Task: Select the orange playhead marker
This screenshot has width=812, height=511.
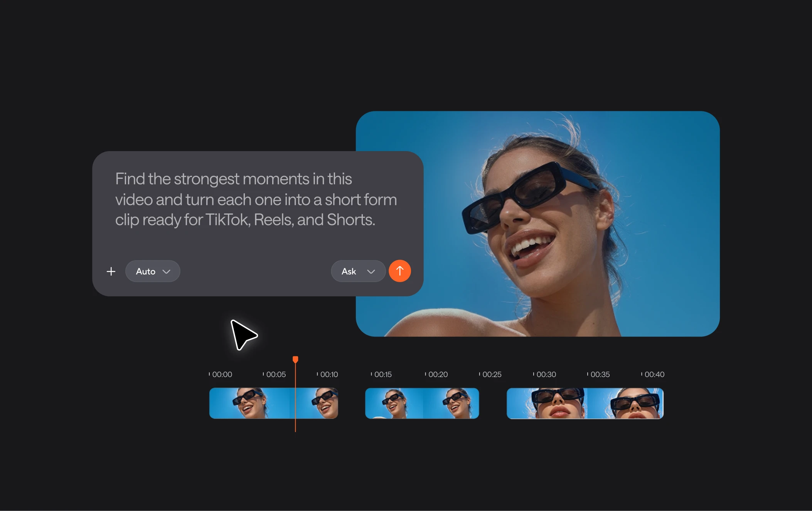Action: coord(295,360)
